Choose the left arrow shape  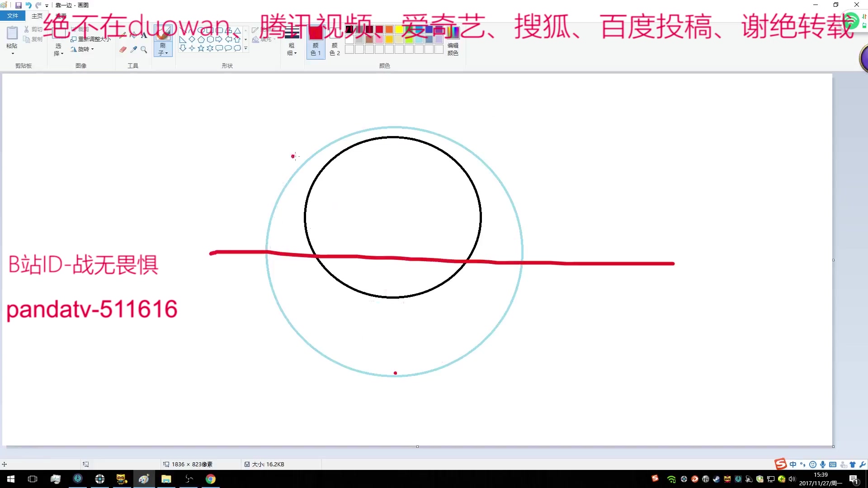pyautogui.click(x=228, y=39)
